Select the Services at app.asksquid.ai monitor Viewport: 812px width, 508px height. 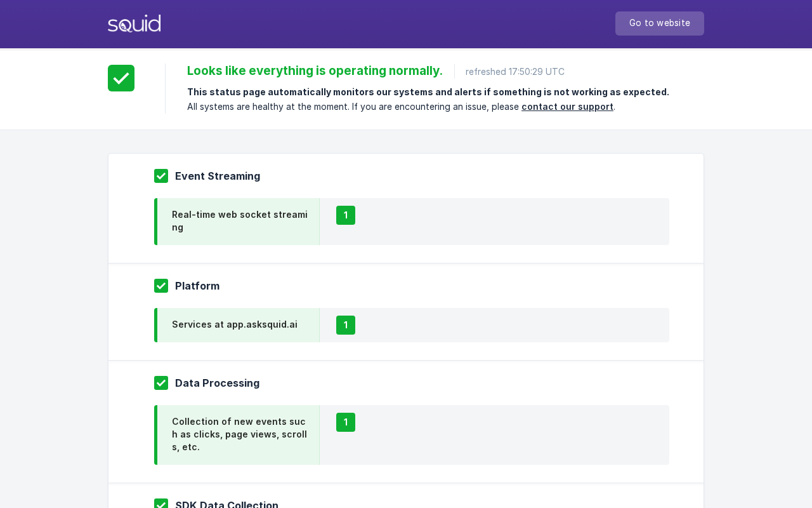(237, 325)
